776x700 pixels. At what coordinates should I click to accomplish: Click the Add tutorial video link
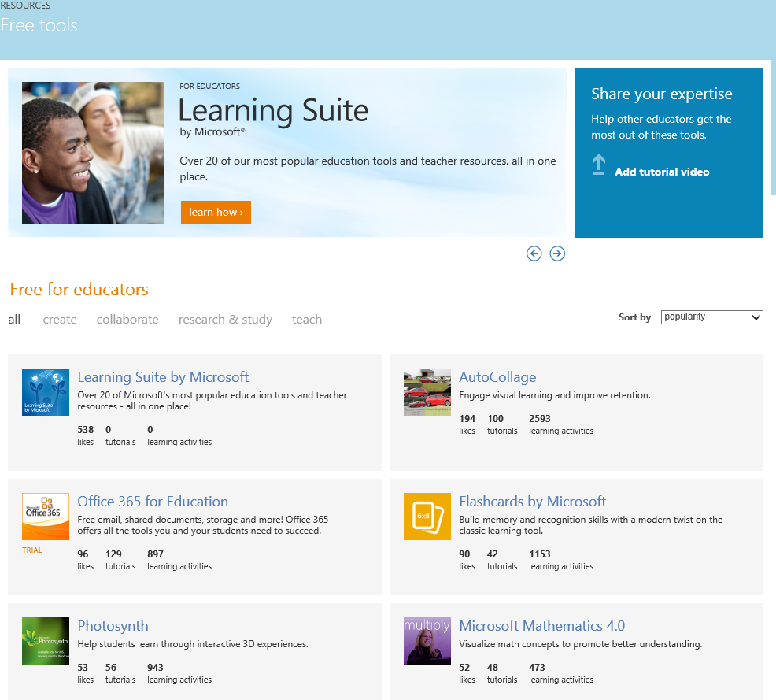[662, 172]
